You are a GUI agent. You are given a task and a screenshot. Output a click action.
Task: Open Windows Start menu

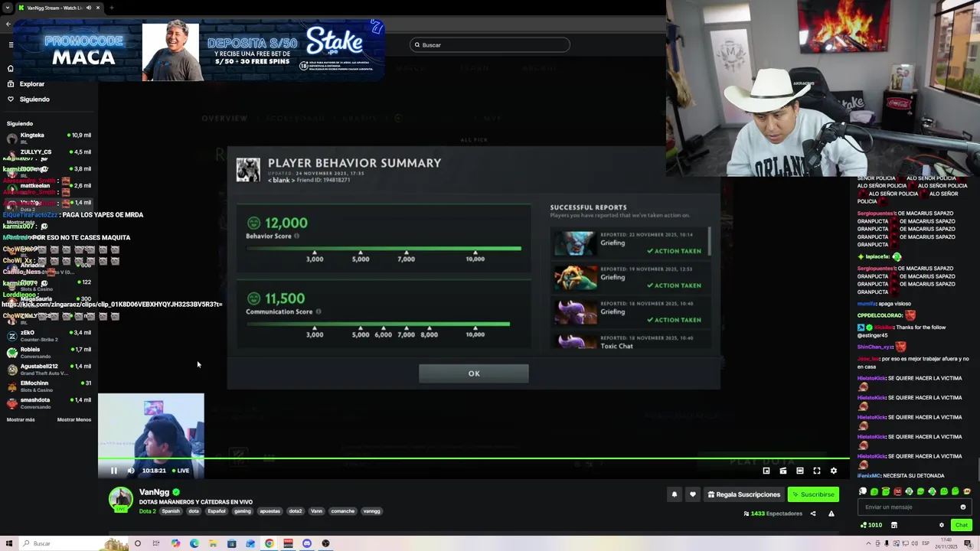tap(9, 543)
